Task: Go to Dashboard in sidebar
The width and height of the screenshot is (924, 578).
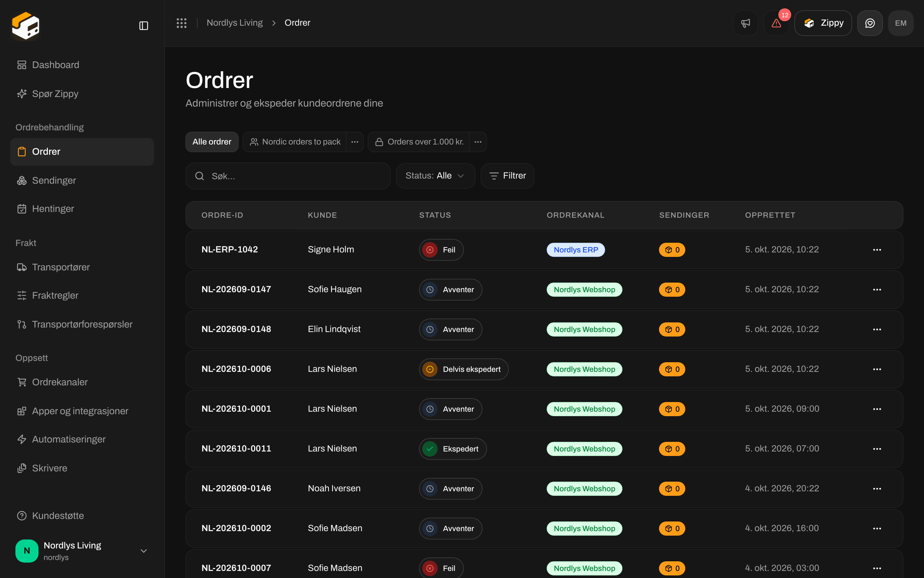Action: pos(82,65)
